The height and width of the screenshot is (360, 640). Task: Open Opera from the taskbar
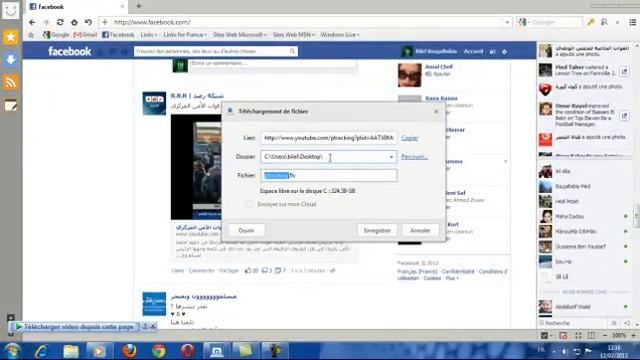tap(187, 351)
